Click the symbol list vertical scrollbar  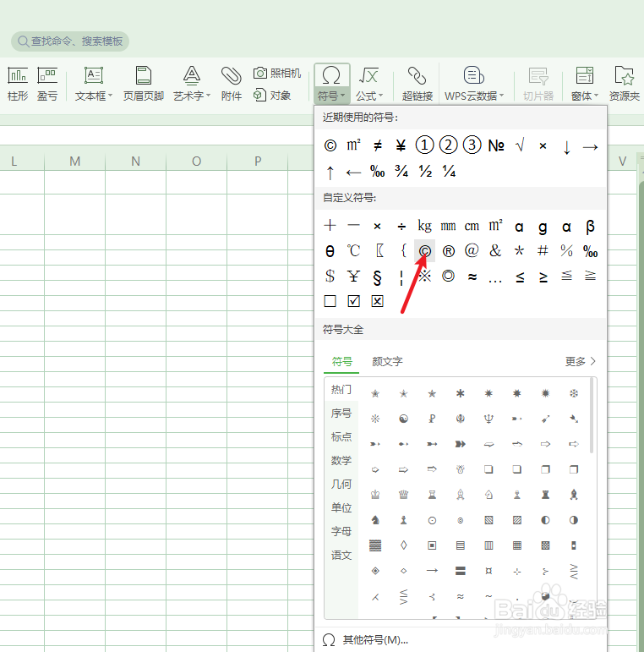[x=592, y=416]
